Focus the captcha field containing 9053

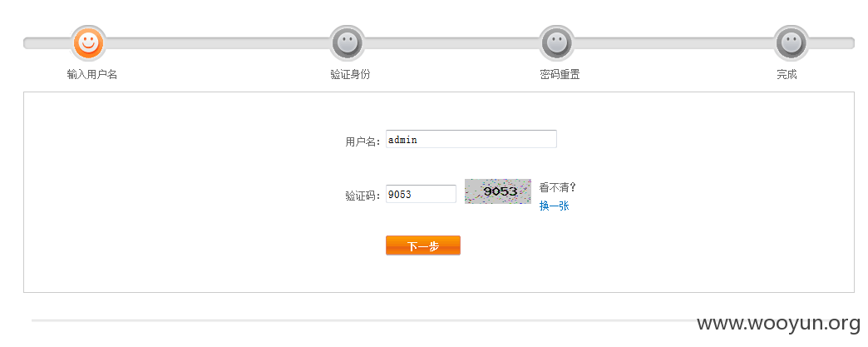pyautogui.click(x=421, y=194)
